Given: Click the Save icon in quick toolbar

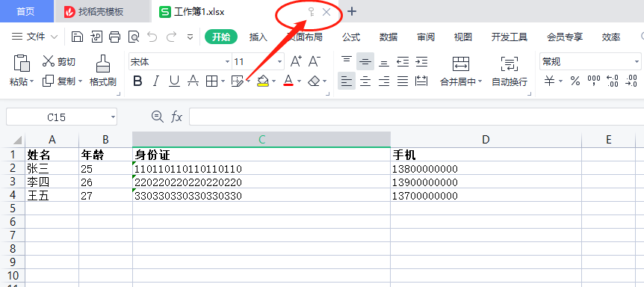Looking at the screenshot, I should click(77, 37).
